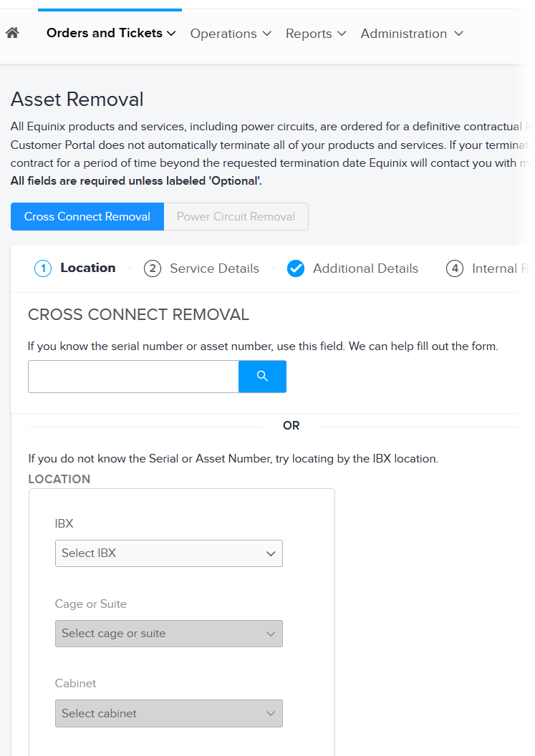Screen dimensions: 535x756
Task: Click the Select IBX dropdown chevron
Action: point(271,553)
